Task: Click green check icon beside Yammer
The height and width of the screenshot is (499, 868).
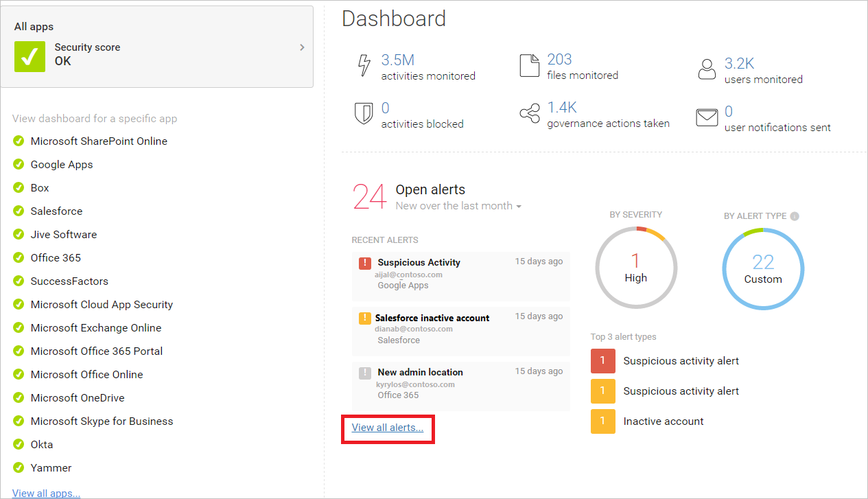Action: (x=19, y=467)
